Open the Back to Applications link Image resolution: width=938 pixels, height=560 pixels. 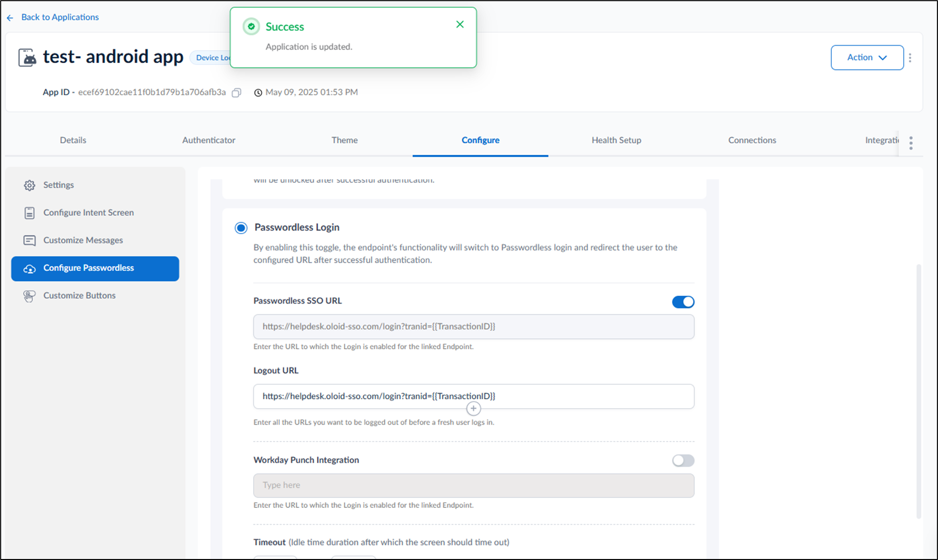point(60,17)
